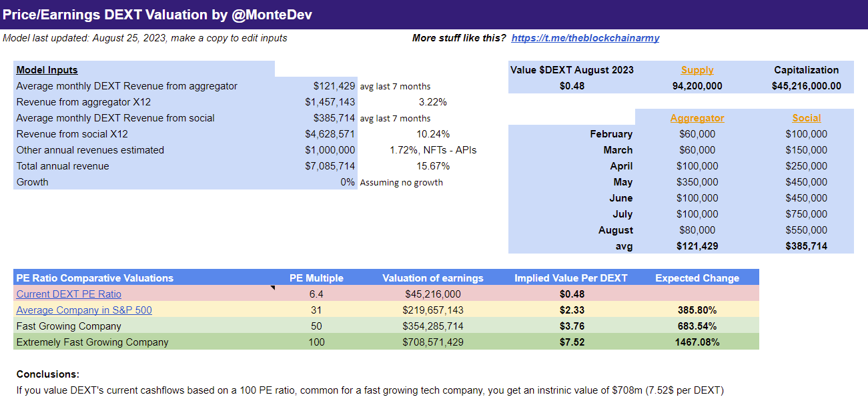Image resolution: width=868 pixels, height=411 pixels.
Task: Click February's Social revenue cell
Action: pos(806,133)
